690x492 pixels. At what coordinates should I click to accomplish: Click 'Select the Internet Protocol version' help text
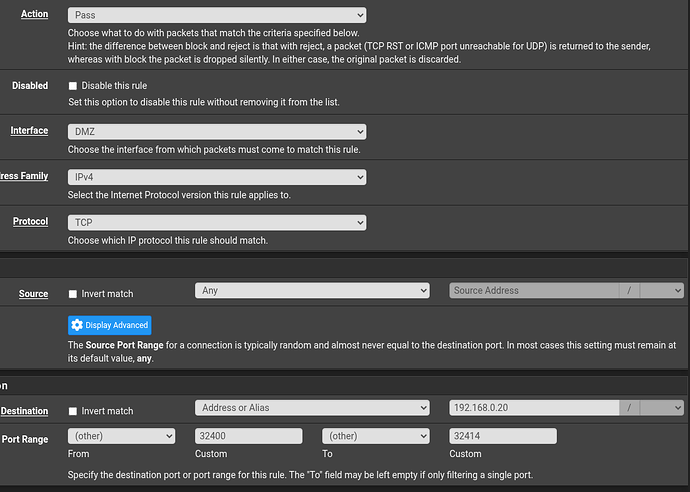pyautogui.click(x=179, y=195)
